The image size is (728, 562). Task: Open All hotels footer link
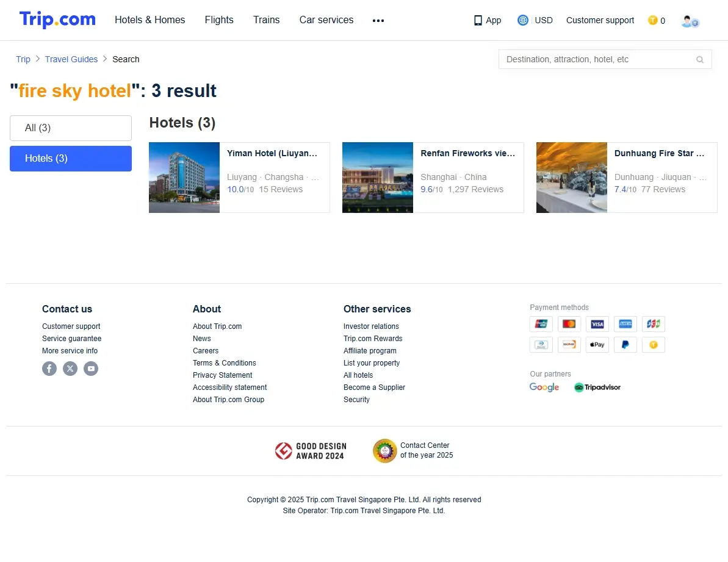pos(358,375)
